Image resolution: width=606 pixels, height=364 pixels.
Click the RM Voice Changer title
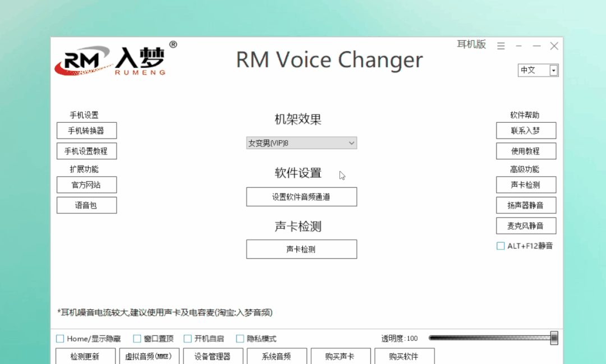point(329,60)
